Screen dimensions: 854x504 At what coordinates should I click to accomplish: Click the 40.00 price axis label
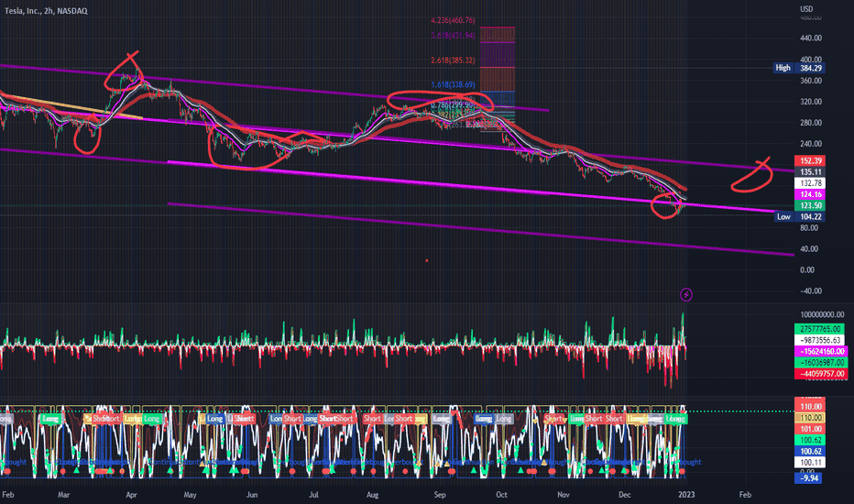pyautogui.click(x=811, y=249)
